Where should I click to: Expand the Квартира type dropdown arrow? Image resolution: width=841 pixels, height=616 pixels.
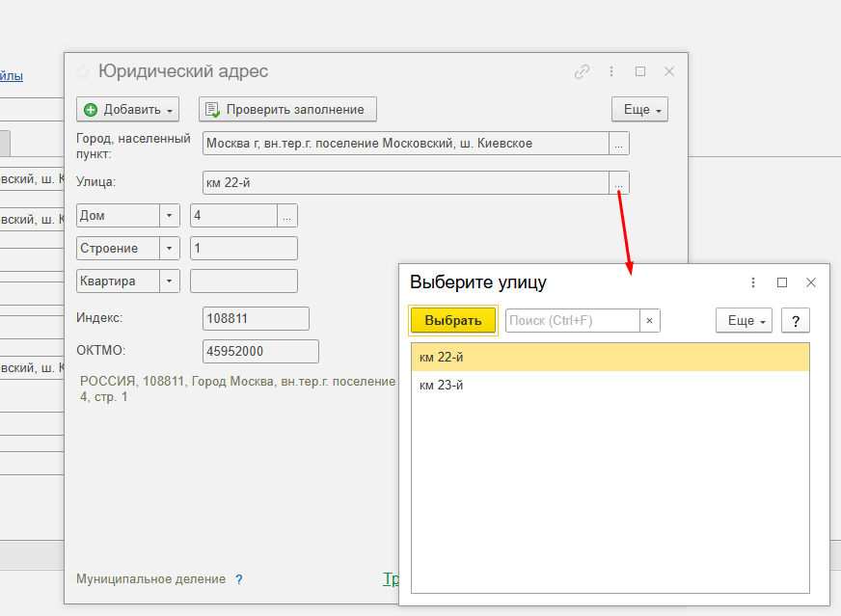point(170,281)
